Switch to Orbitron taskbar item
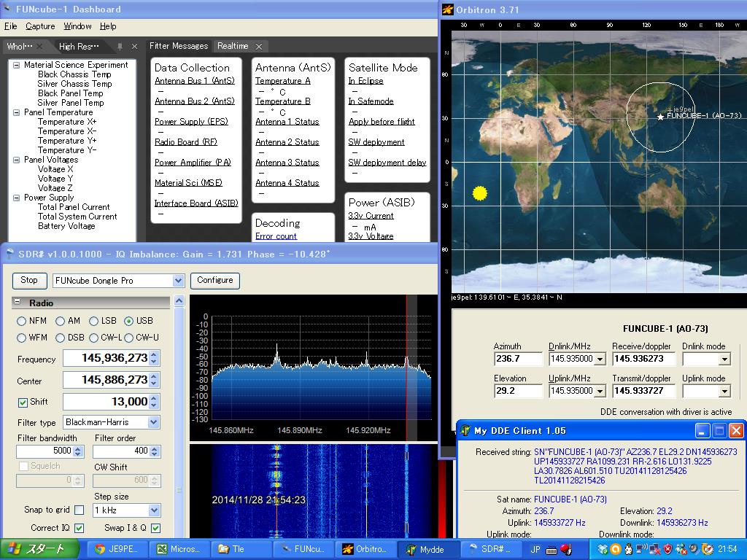 tap(365, 549)
